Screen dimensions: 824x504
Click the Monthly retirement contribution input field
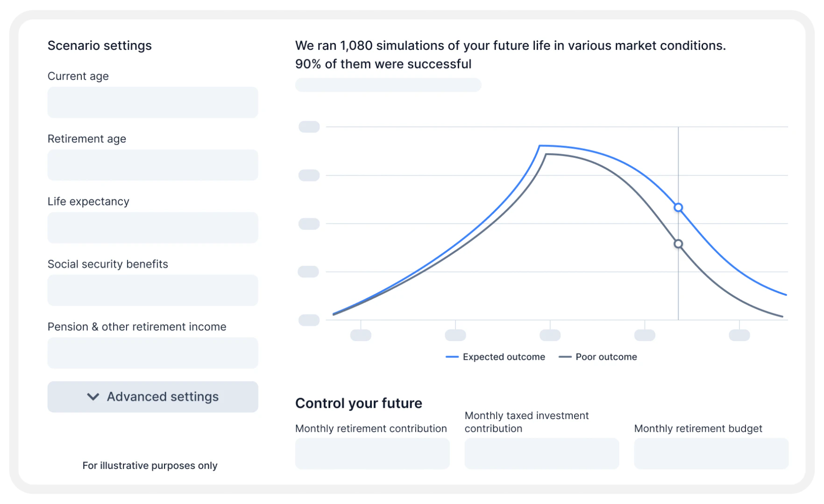(372, 453)
